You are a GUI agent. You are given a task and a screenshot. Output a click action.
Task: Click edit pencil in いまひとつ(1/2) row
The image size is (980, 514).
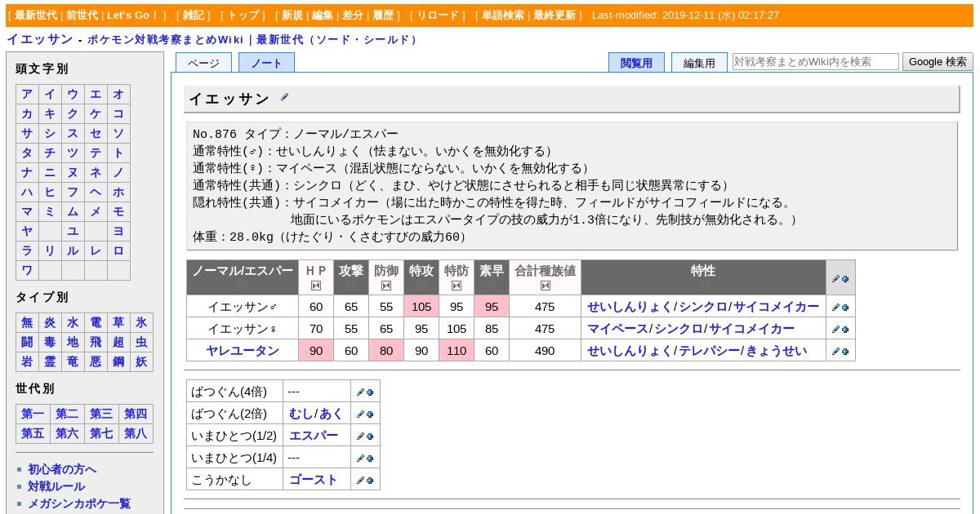[x=360, y=436]
